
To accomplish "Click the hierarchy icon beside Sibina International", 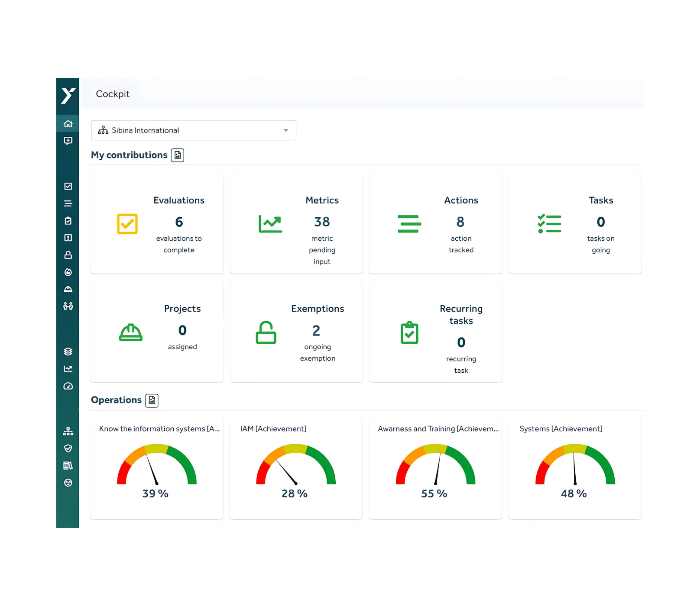I will point(103,130).
